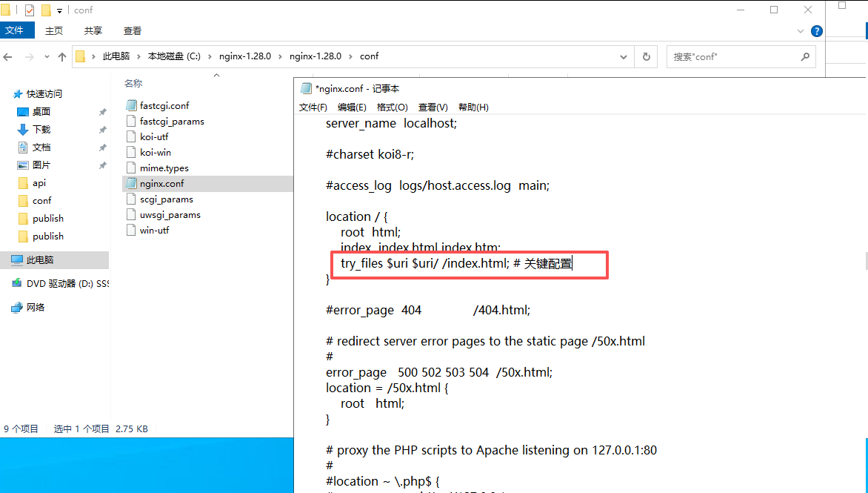Select 快速访问 in navigation pane
This screenshot has height=493, width=868.
(44, 94)
